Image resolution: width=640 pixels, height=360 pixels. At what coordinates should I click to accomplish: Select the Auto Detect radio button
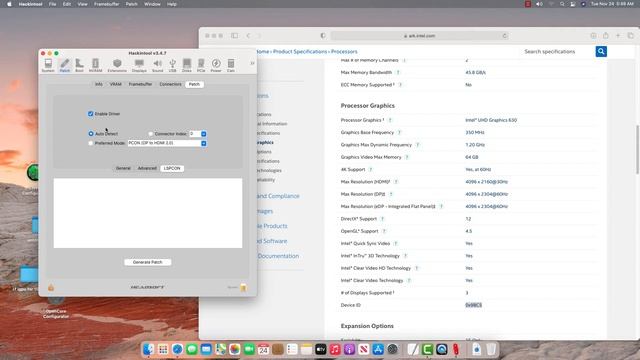point(91,134)
